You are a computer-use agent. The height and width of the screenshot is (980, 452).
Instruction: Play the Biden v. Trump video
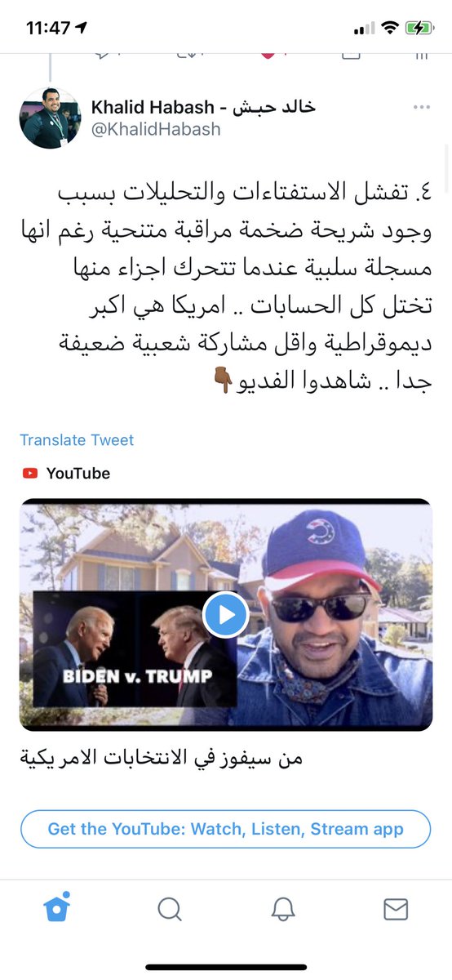tap(225, 614)
